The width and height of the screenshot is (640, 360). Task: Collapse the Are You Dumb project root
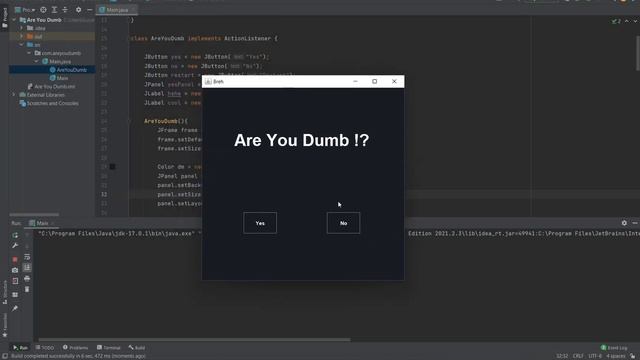(x=14, y=20)
